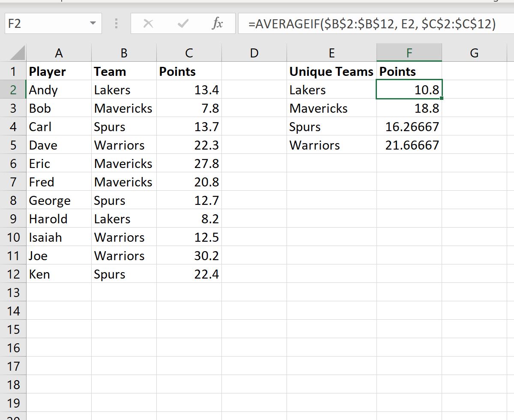Screen dimensions: 514x420
Task: Click the formula bar resize dots handle
Action: pos(116,24)
